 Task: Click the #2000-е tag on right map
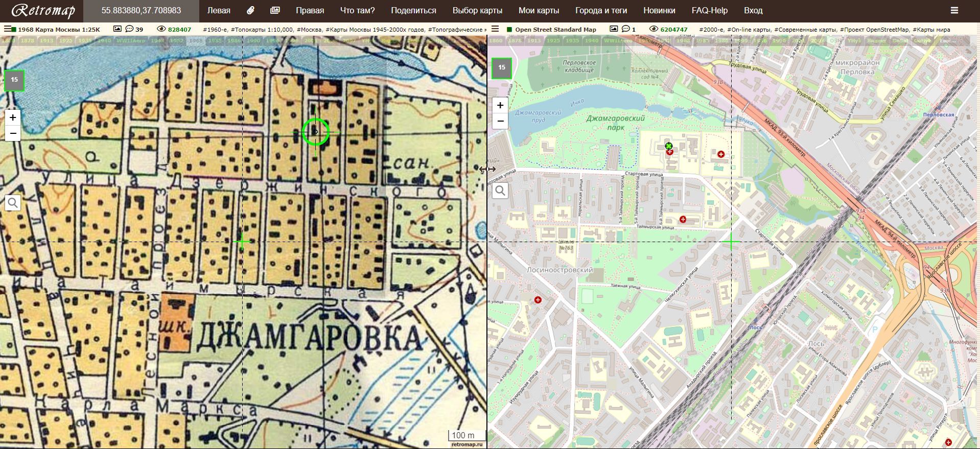[711, 30]
